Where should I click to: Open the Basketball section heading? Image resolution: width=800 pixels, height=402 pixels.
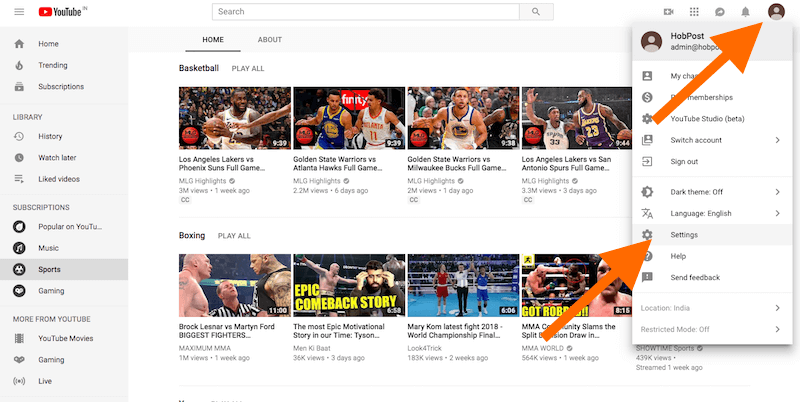[199, 68]
